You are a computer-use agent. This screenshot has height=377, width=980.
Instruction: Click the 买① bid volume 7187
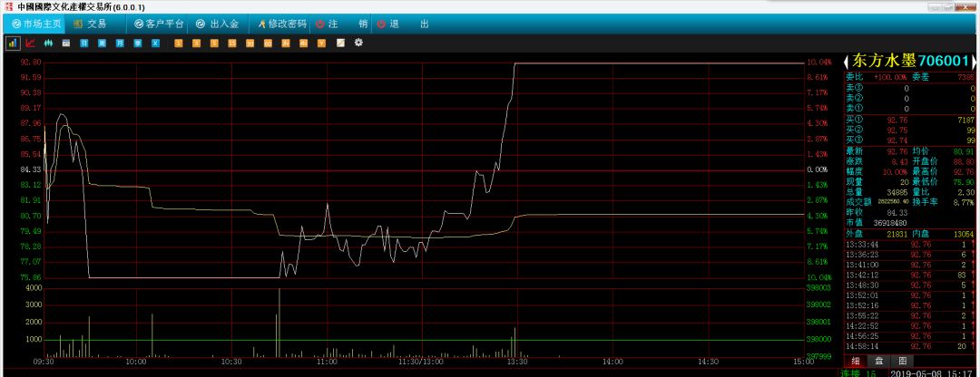[965, 120]
